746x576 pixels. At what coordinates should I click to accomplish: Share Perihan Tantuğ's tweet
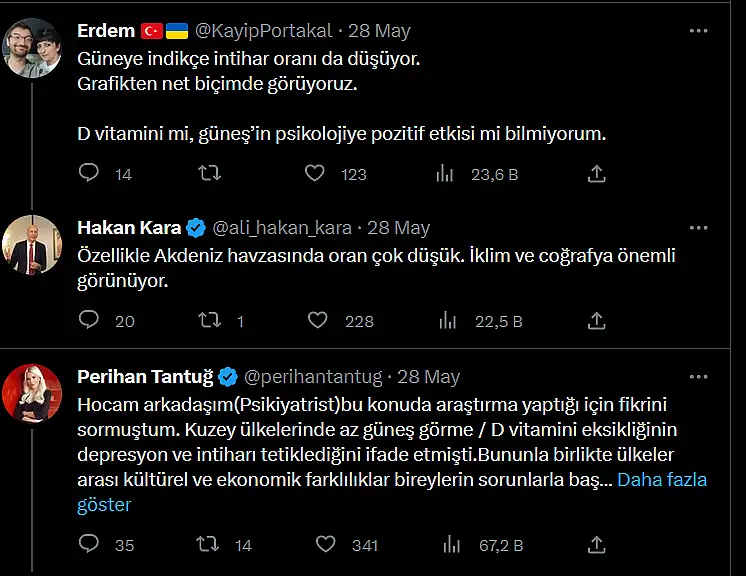[x=596, y=545]
